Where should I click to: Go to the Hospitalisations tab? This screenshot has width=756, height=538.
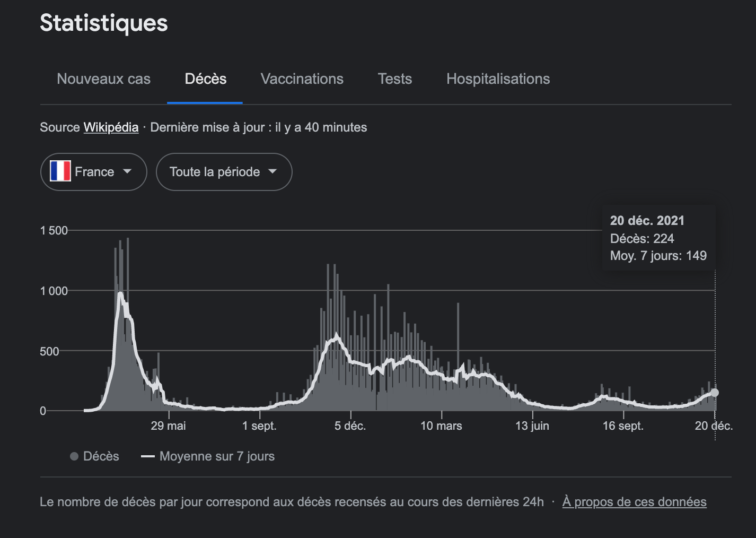(x=498, y=79)
